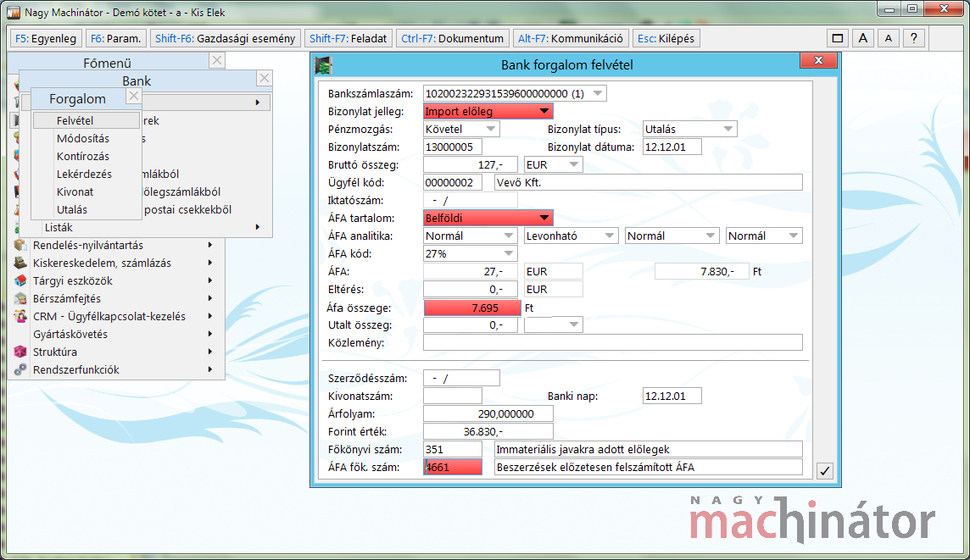Image resolution: width=970 pixels, height=560 pixels.
Task: Open Bérszámfejtés menu
Action: 117,299
